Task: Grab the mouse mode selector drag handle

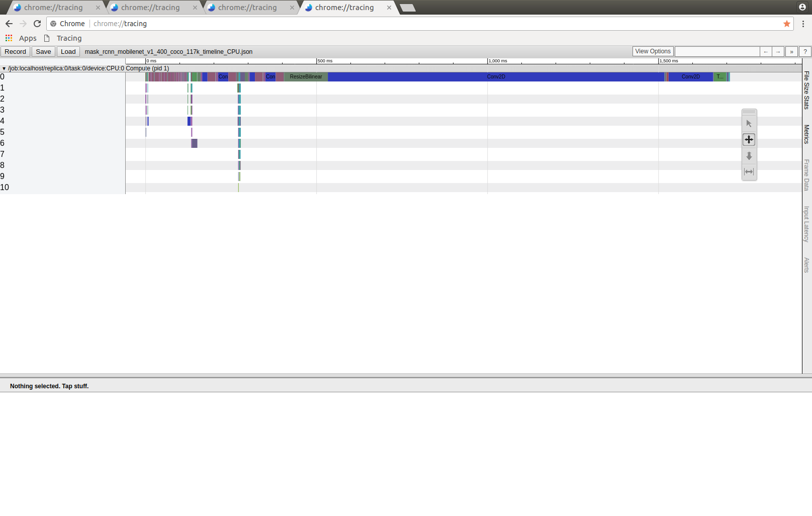Action: coord(749,112)
